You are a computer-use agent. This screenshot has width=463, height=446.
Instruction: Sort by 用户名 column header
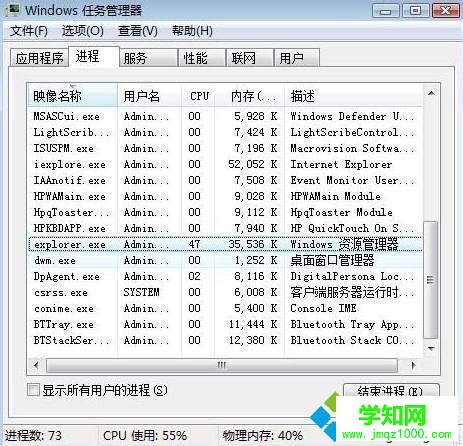tap(150, 96)
